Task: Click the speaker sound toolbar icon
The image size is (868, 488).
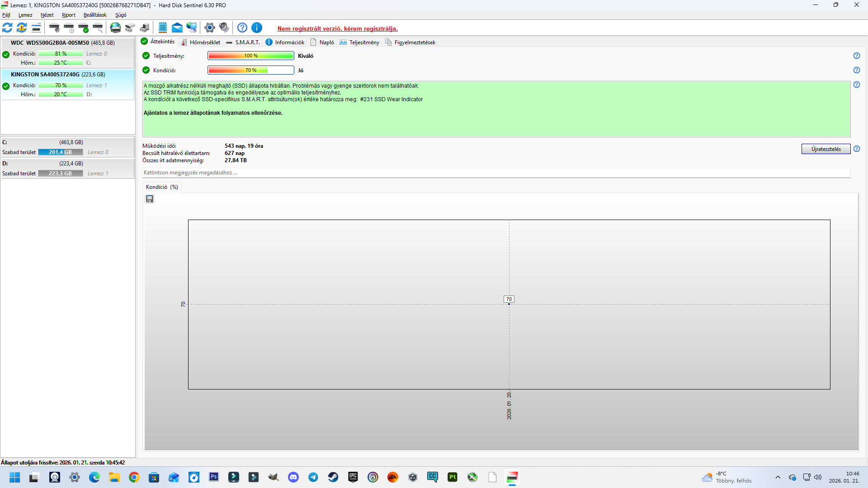Action: tap(224, 28)
